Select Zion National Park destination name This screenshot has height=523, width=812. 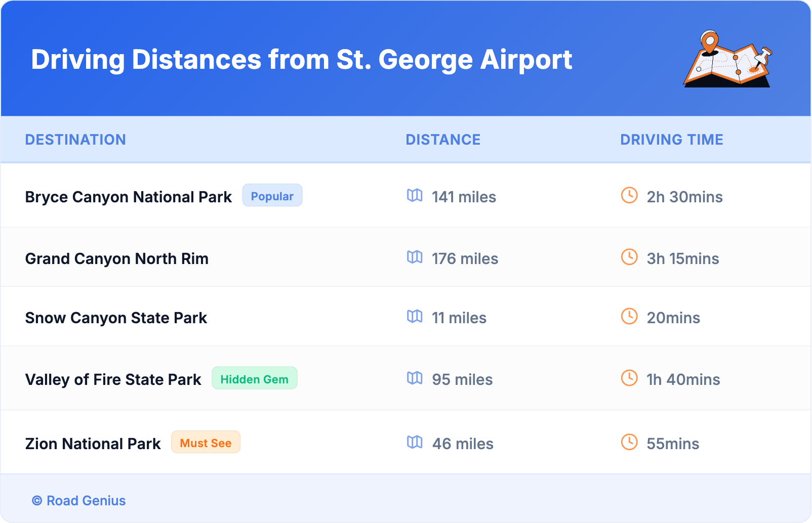93,444
